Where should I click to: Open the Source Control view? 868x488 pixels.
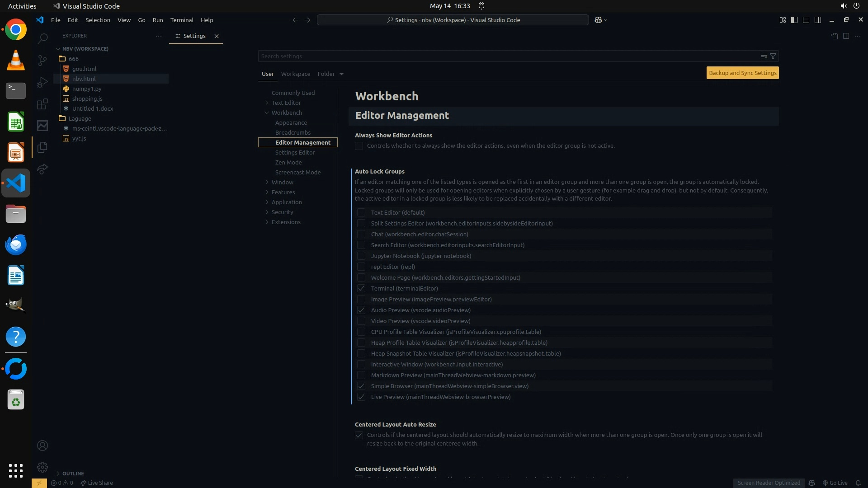pyautogui.click(x=42, y=61)
